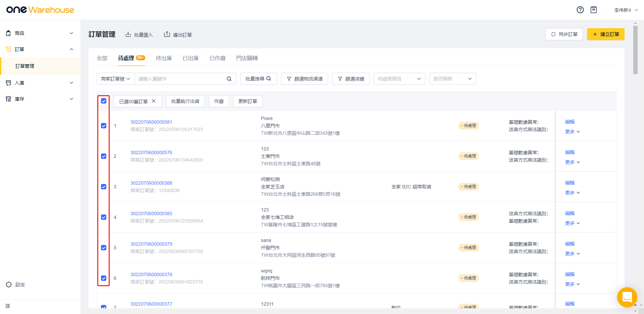Click 待處理 status badge on row 3

(468, 187)
